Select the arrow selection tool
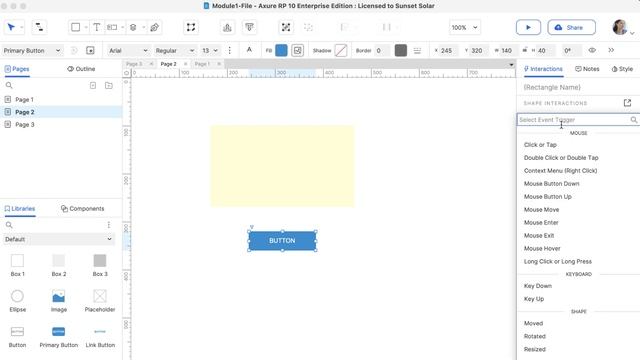The height and width of the screenshot is (360, 640). pos(11,27)
